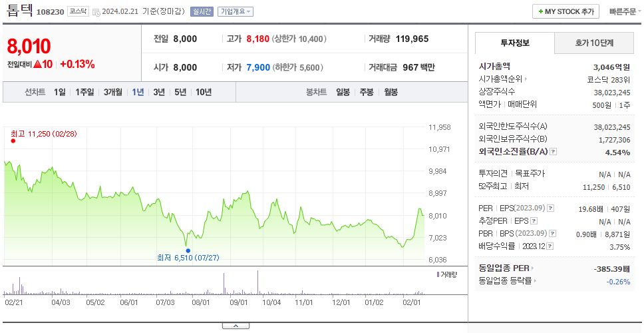644x333 pixels.
Task: Select the 5년 line chart period
Action: tap(180, 93)
